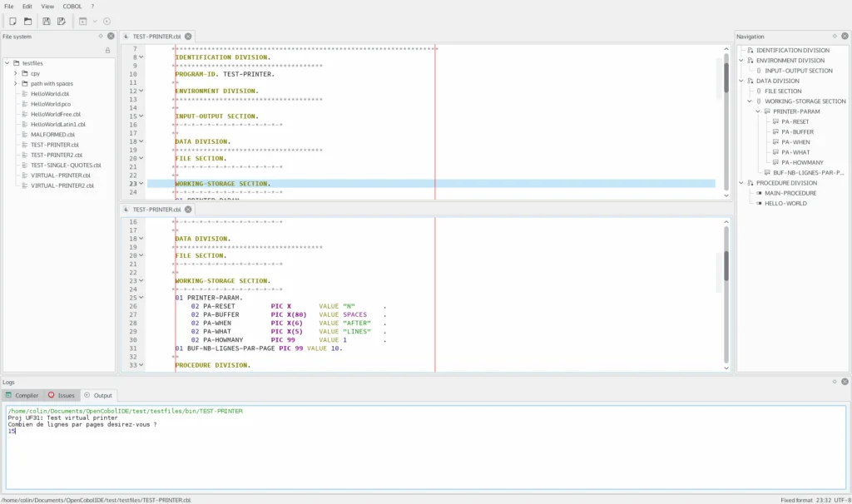Click into the Output console input area

coord(426,447)
